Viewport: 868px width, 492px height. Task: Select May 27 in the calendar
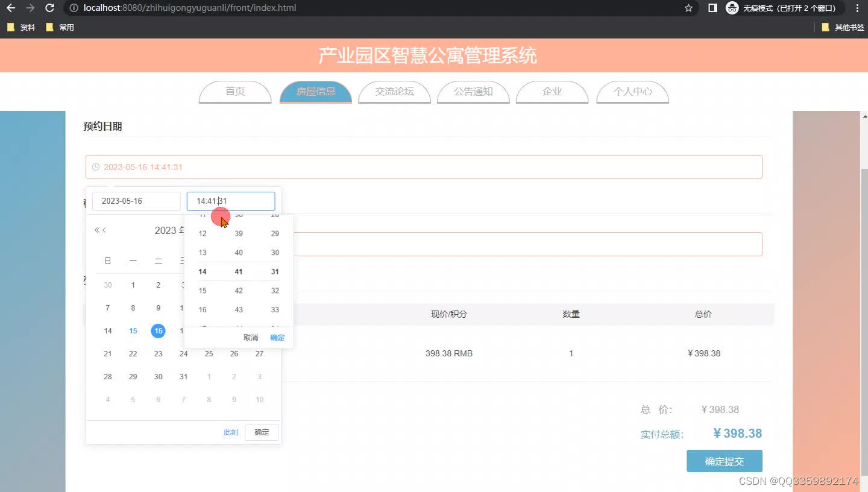(259, 354)
